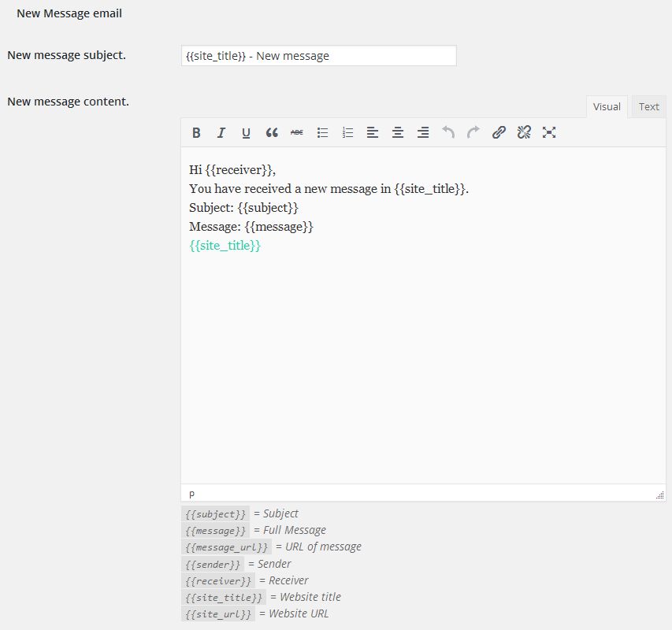Image resolution: width=672 pixels, height=630 pixels.
Task: Click the New message subject input field
Action: pyautogui.click(x=318, y=56)
